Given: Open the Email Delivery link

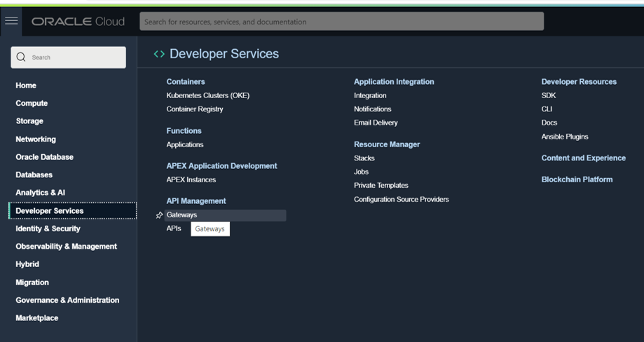Looking at the screenshot, I should (376, 123).
